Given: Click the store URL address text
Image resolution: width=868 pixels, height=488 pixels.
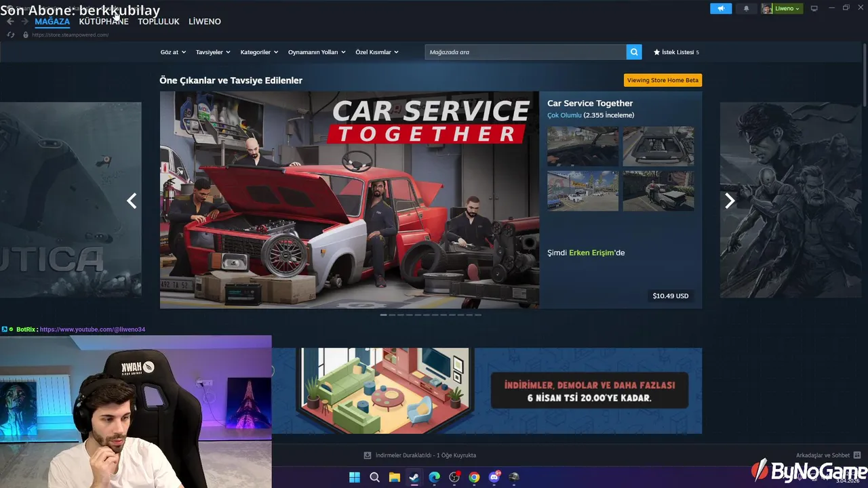Looking at the screenshot, I should point(70,35).
